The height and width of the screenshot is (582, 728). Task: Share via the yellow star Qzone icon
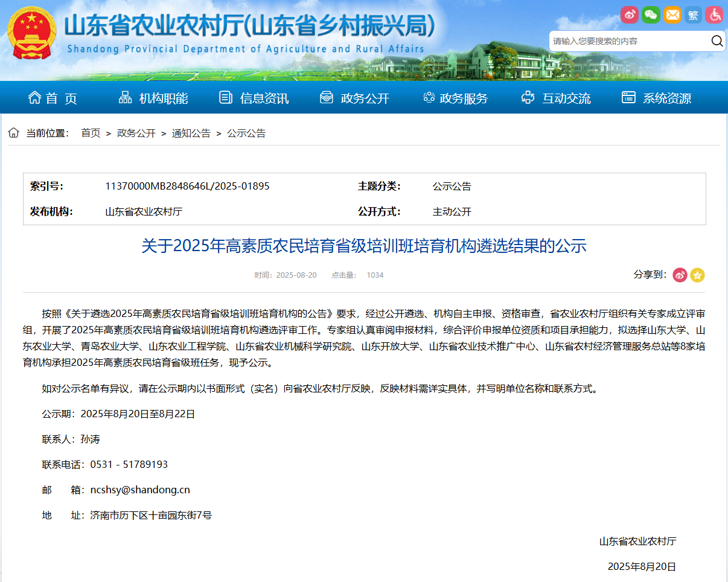coord(697,275)
